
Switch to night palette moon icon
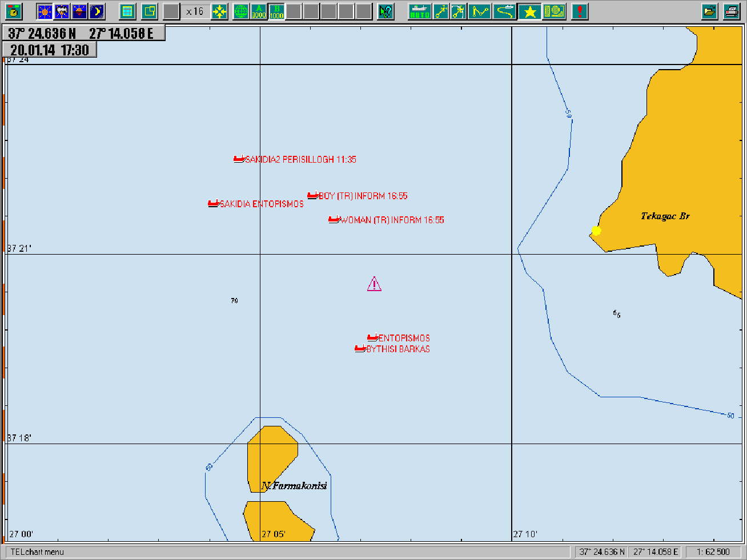(x=97, y=11)
